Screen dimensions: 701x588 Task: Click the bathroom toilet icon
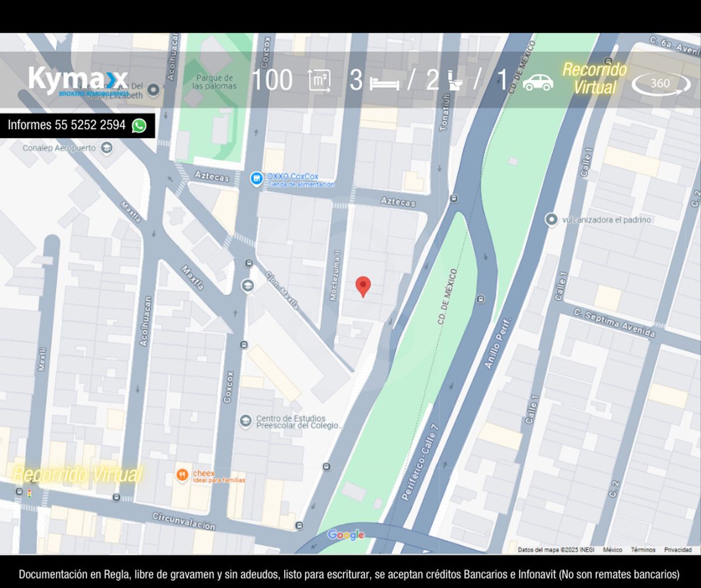tap(456, 81)
